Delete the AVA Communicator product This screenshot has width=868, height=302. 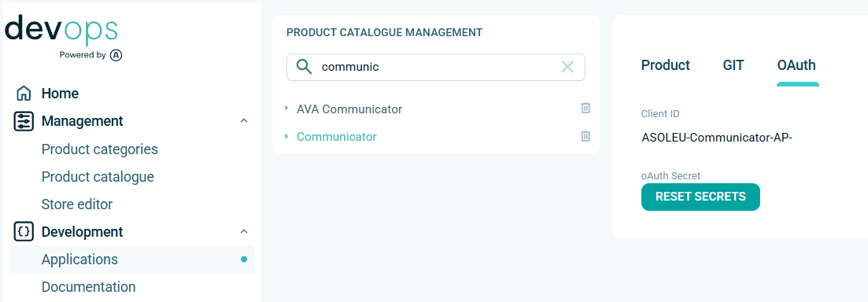585,109
